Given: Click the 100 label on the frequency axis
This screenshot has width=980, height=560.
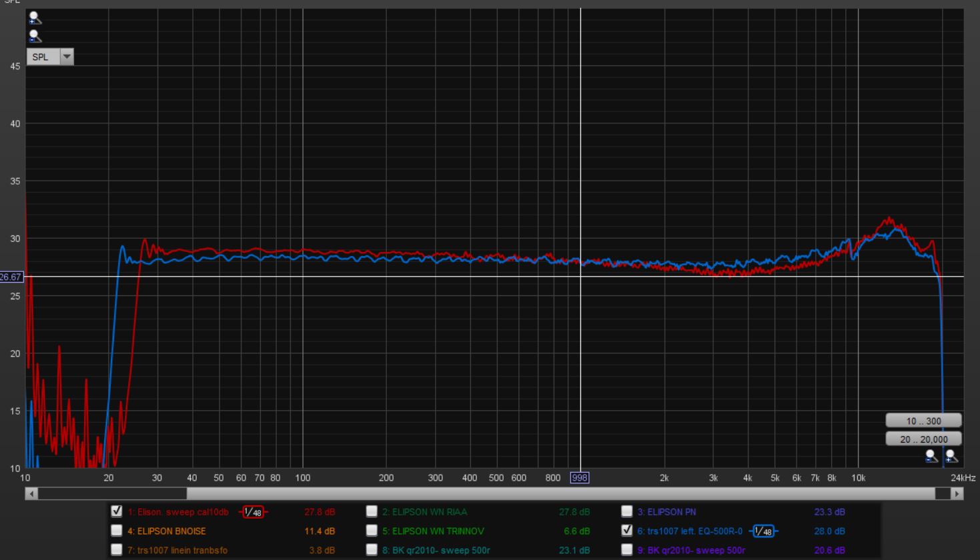Looking at the screenshot, I should pyautogui.click(x=303, y=478).
